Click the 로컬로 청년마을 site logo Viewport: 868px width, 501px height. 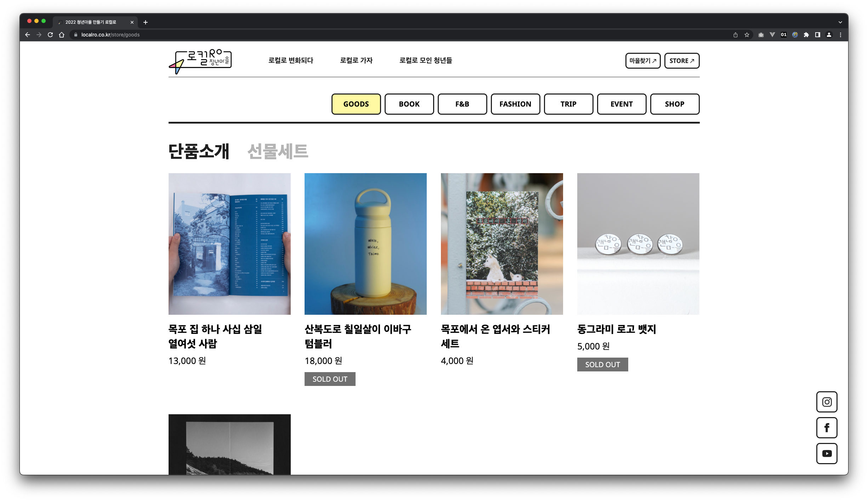click(x=200, y=61)
